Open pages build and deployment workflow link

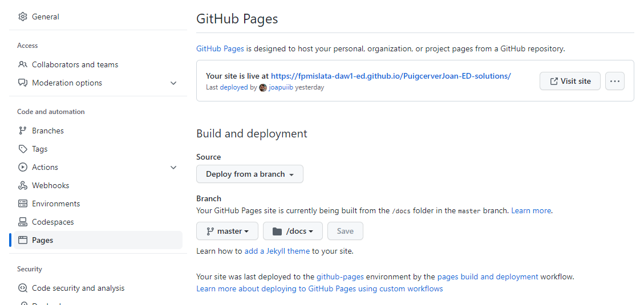pyautogui.click(x=488, y=276)
